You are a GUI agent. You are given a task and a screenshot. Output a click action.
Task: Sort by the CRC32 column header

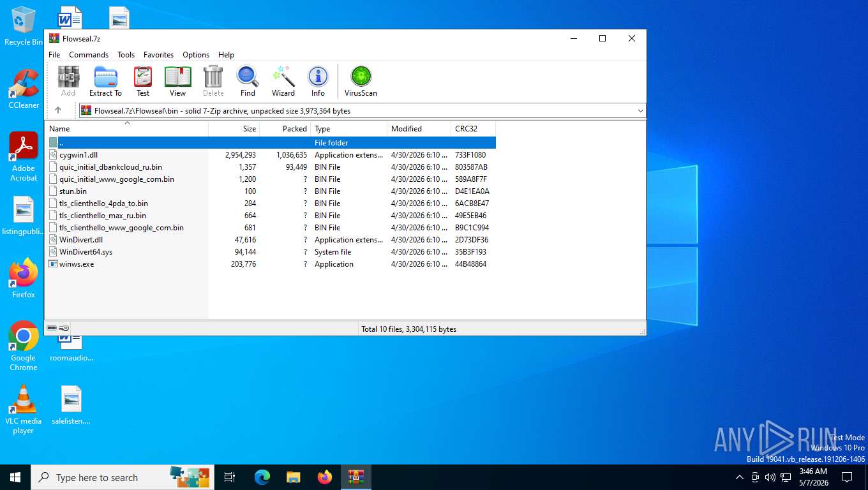click(473, 128)
